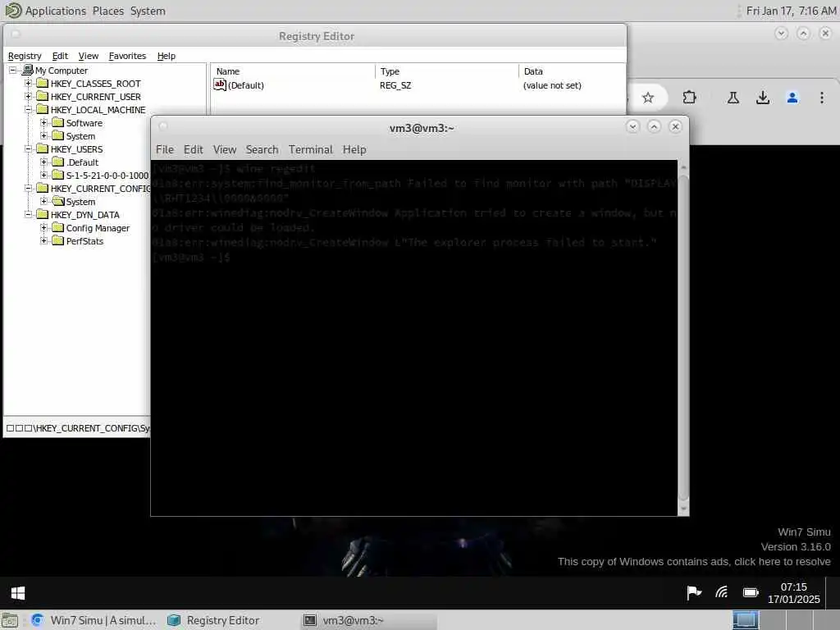Select the open System folder under HKEY_CURRENT_CONFIG
This screenshot has height=630, width=840.
58,202
